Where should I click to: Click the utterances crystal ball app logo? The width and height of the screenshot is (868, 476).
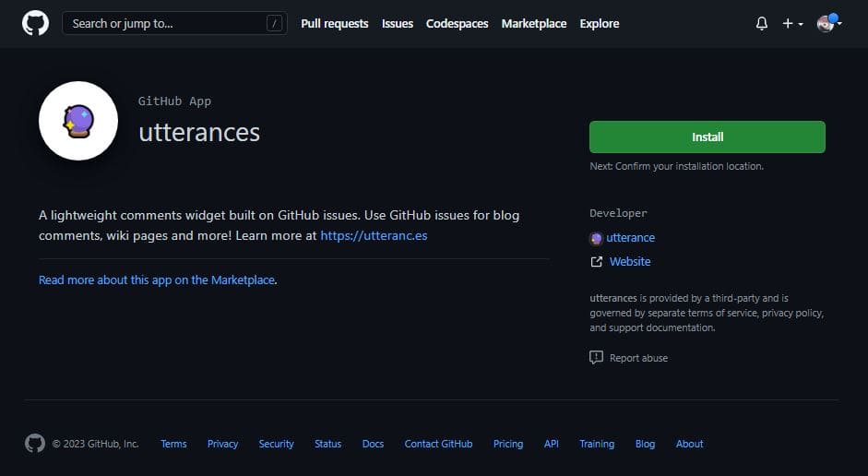coord(78,121)
